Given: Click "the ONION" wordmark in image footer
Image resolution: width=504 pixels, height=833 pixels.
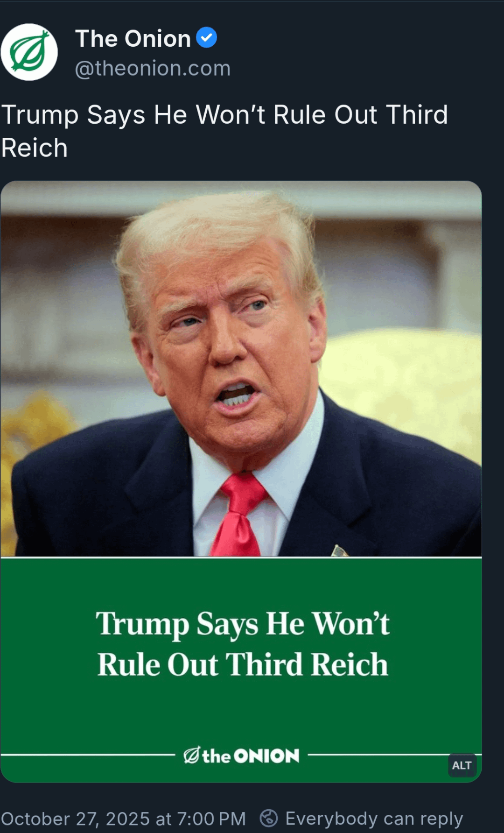Looking at the screenshot, I should click(x=251, y=755).
